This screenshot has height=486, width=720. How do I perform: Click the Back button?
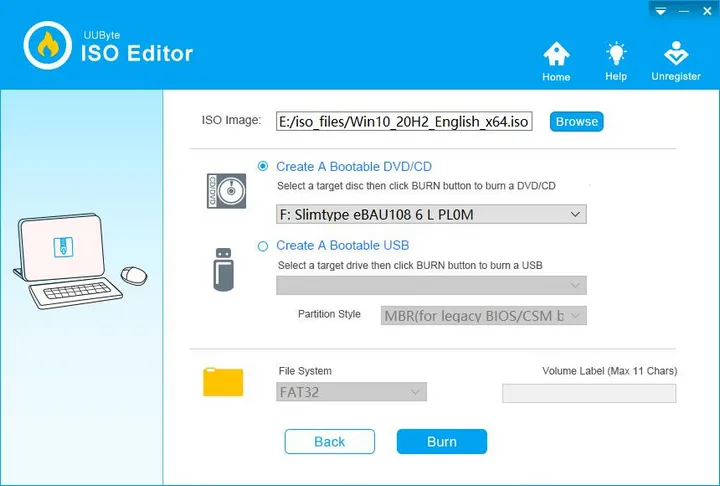[330, 441]
